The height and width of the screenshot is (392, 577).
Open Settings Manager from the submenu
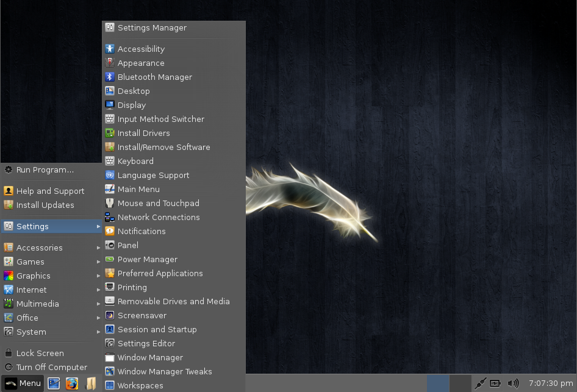(174, 27)
